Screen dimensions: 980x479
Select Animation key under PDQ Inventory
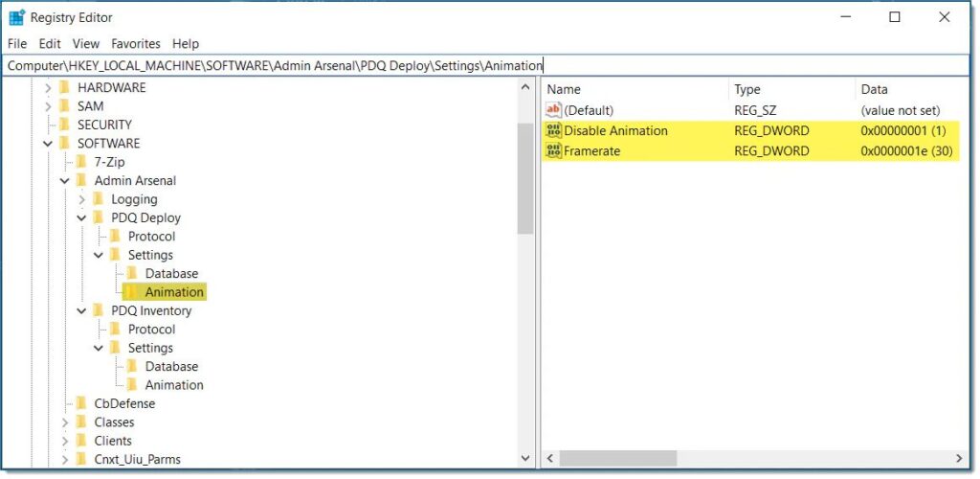[x=174, y=384]
